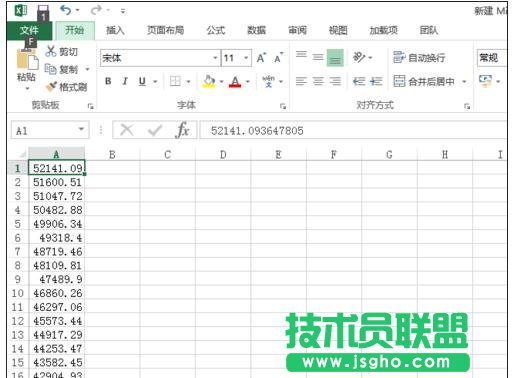Toggle Underline formatting
513x378 pixels.
142,81
